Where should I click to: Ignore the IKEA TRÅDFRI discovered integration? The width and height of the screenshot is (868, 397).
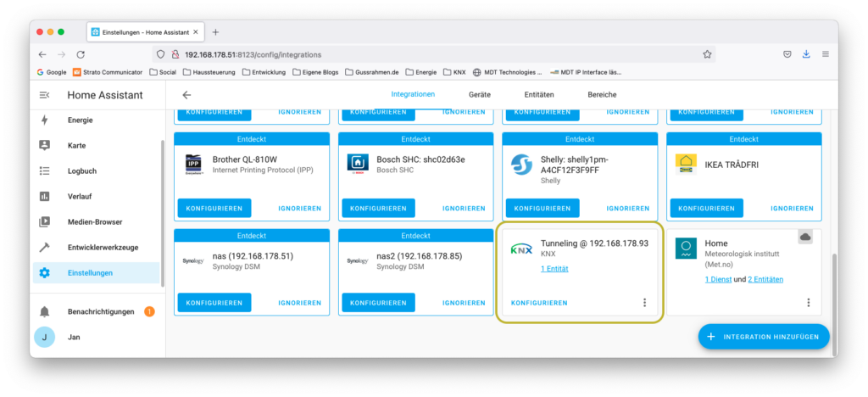point(792,208)
